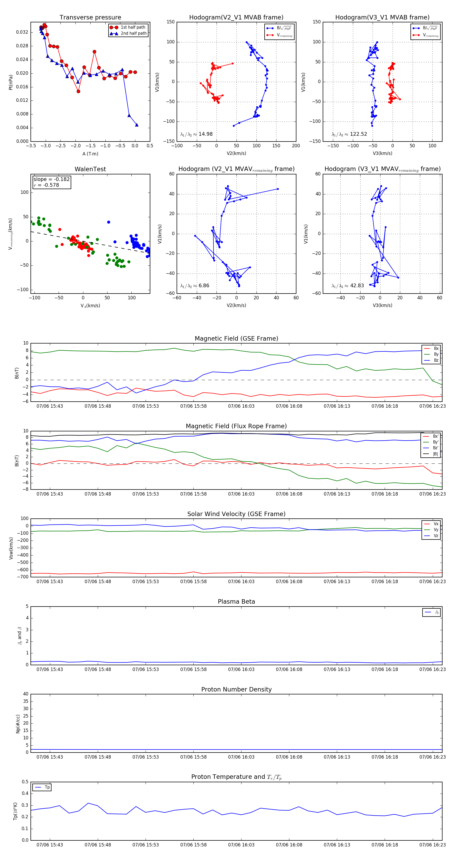This screenshot has width=473, height=868.
Task: Click the 'Vz' legend entry
Action: pyautogui.click(x=431, y=536)
